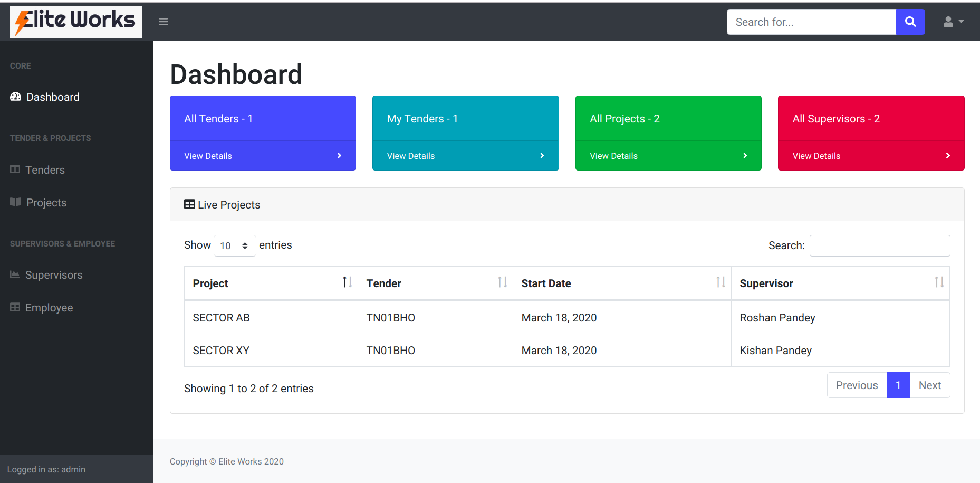
Task: Click the Projects book icon in sidebar
Action: 15,202
